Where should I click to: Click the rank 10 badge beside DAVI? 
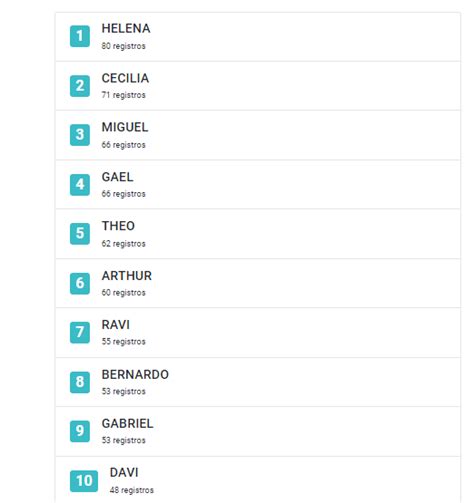point(84,481)
